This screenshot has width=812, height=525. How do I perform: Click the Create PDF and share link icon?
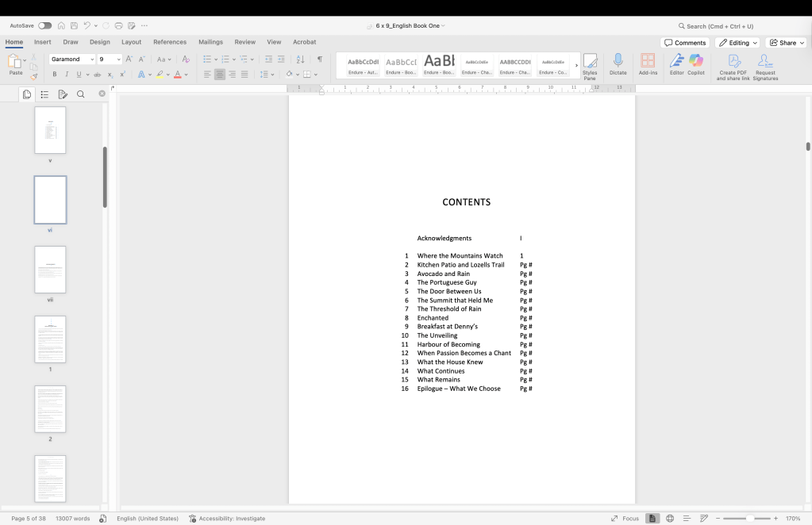coord(733,66)
